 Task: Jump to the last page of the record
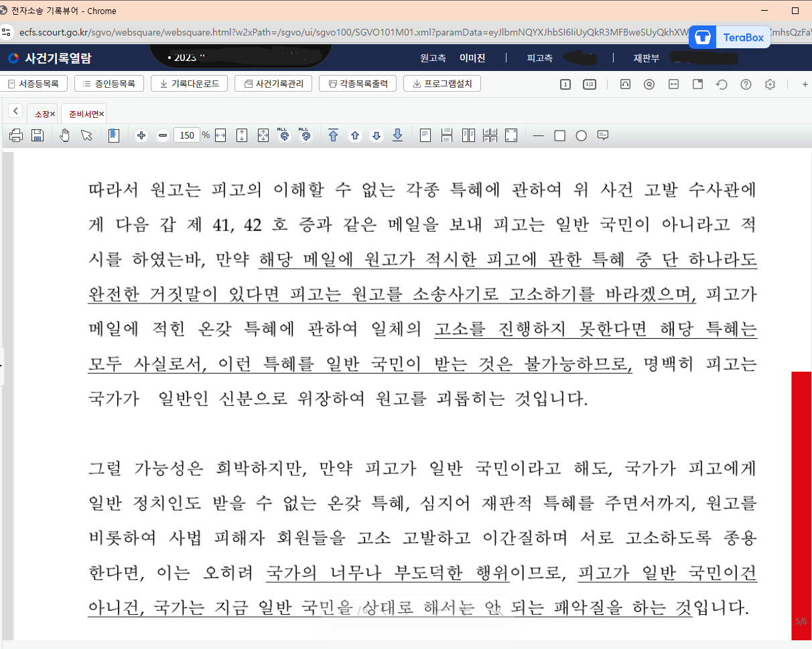(397, 135)
